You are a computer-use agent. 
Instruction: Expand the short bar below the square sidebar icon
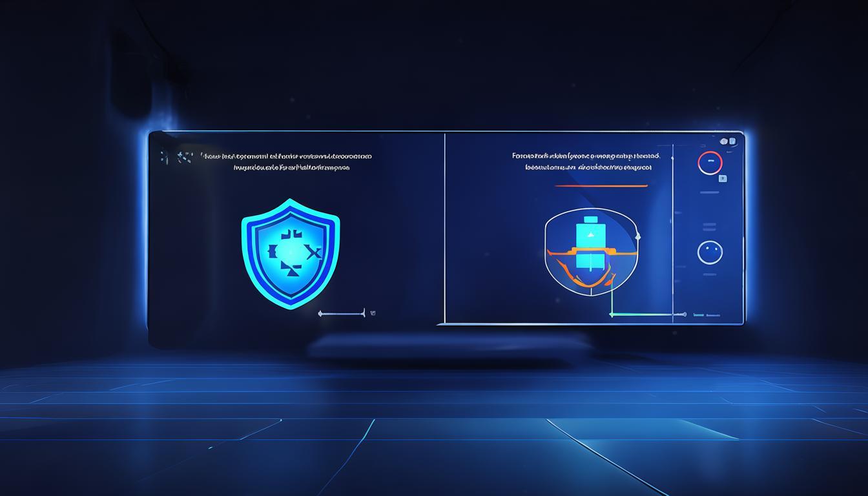coord(710,192)
